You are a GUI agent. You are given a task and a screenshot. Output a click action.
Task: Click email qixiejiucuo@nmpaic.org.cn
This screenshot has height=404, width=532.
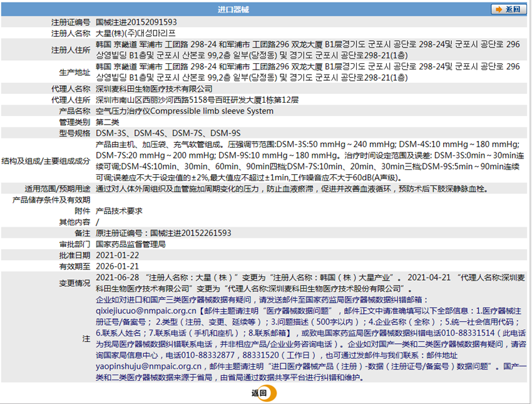[x=146, y=311]
